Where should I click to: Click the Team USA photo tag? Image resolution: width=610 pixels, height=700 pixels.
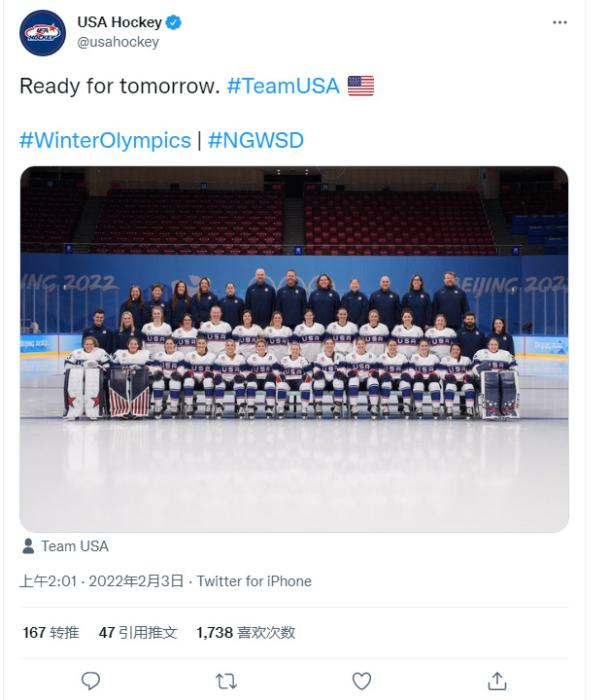74,546
